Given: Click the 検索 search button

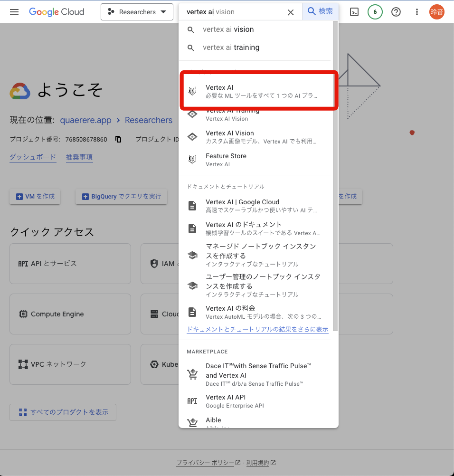Looking at the screenshot, I should coord(320,11).
